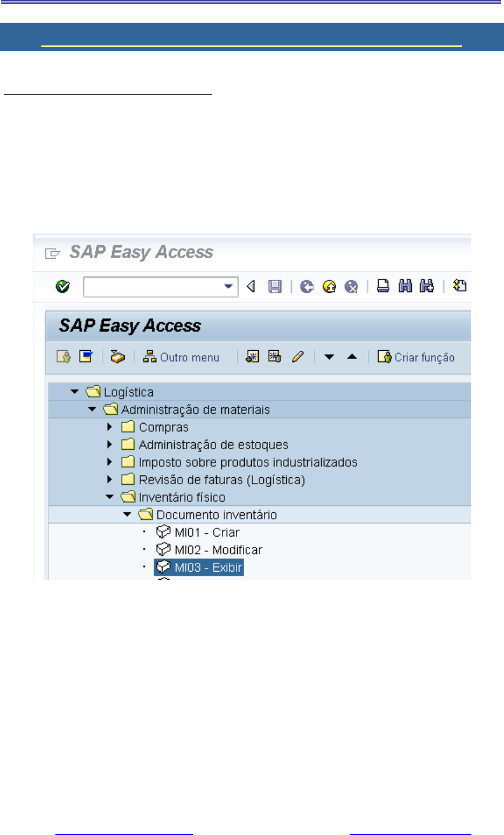
Task: Click the Save diskette icon
Action: pyautogui.click(x=275, y=287)
